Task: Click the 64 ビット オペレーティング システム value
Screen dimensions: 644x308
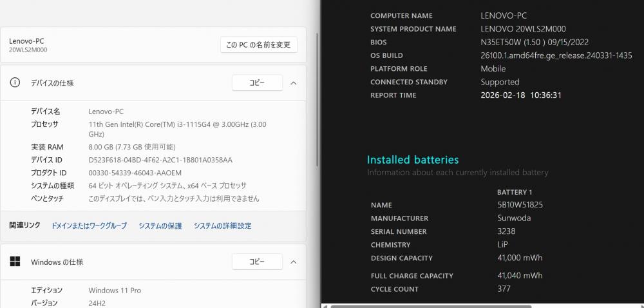Action: 167,186
